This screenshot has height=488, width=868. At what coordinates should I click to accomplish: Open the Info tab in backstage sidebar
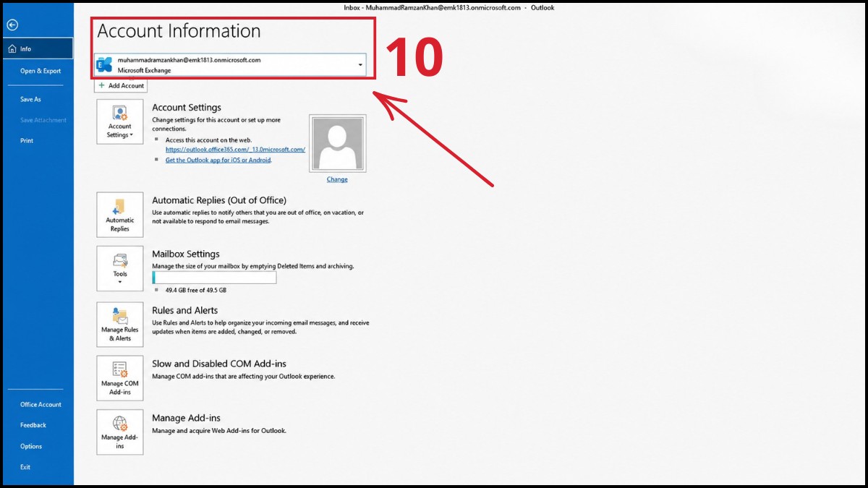pyautogui.click(x=37, y=48)
